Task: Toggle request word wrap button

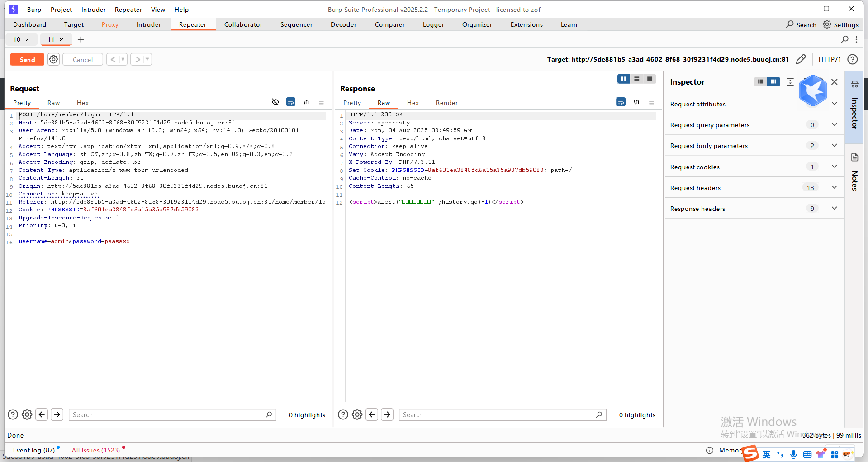Action: click(x=291, y=102)
